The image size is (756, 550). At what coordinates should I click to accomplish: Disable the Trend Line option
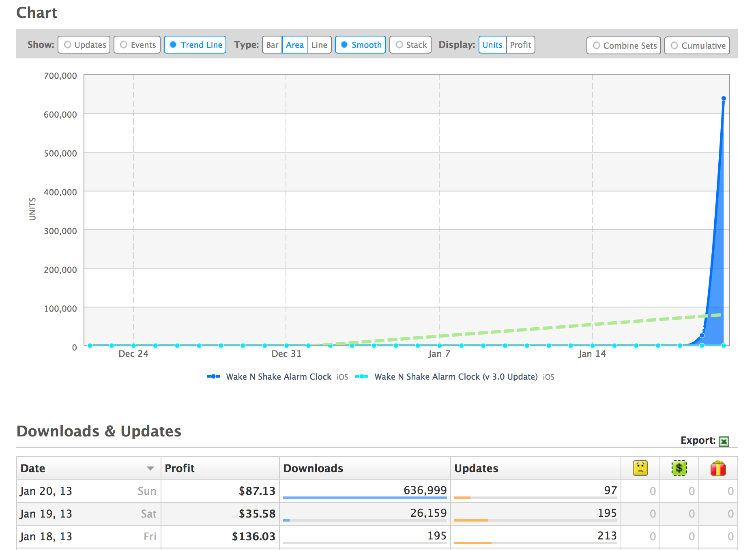195,45
